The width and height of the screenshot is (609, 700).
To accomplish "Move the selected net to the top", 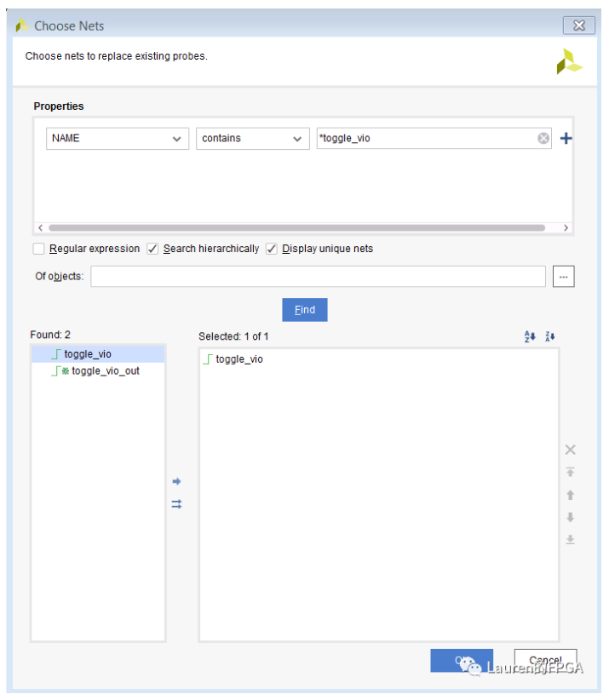I will click(570, 471).
